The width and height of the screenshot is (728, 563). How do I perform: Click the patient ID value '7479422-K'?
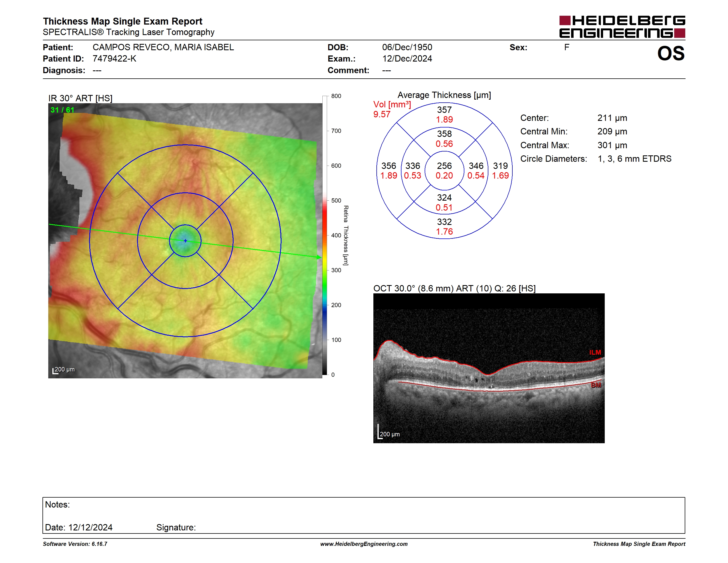pyautogui.click(x=114, y=59)
